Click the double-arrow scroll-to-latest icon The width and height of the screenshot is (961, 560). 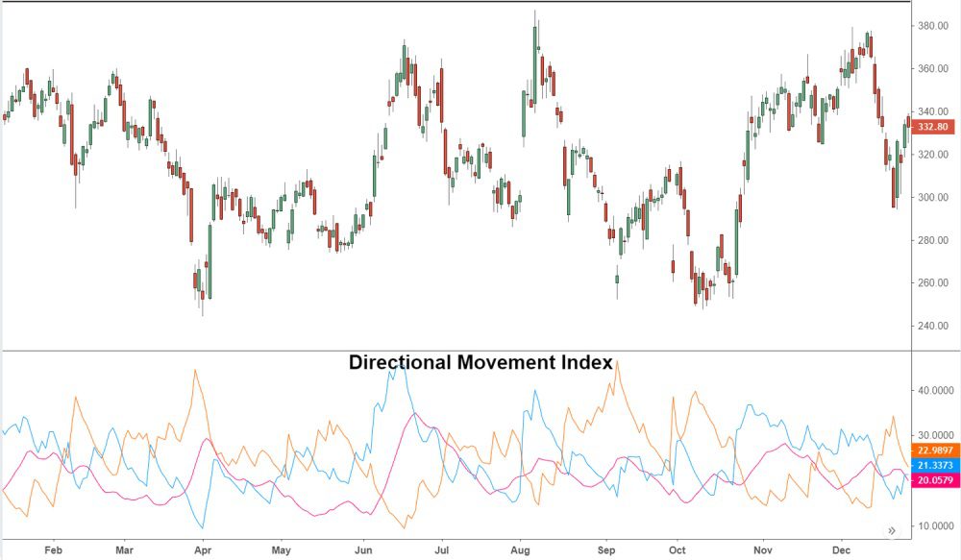(x=892, y=530)
